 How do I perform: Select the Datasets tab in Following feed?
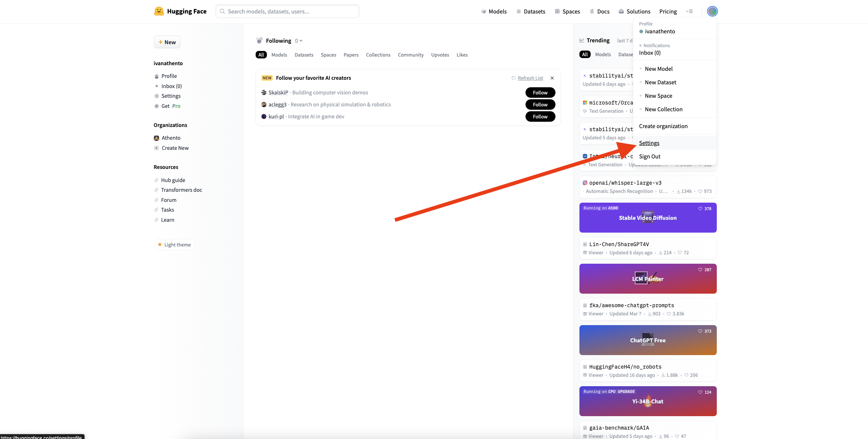click(304, 55)
